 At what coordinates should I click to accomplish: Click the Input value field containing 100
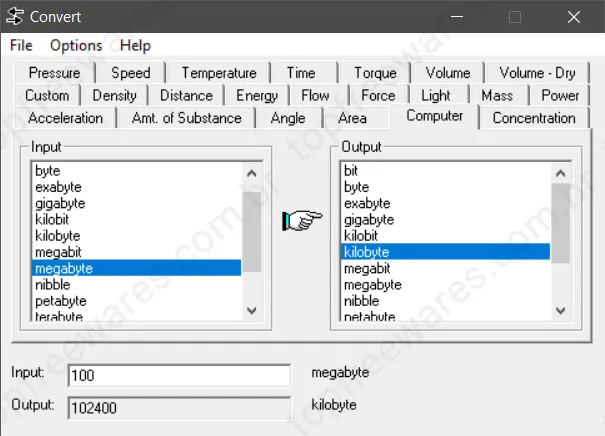point(179,375)
